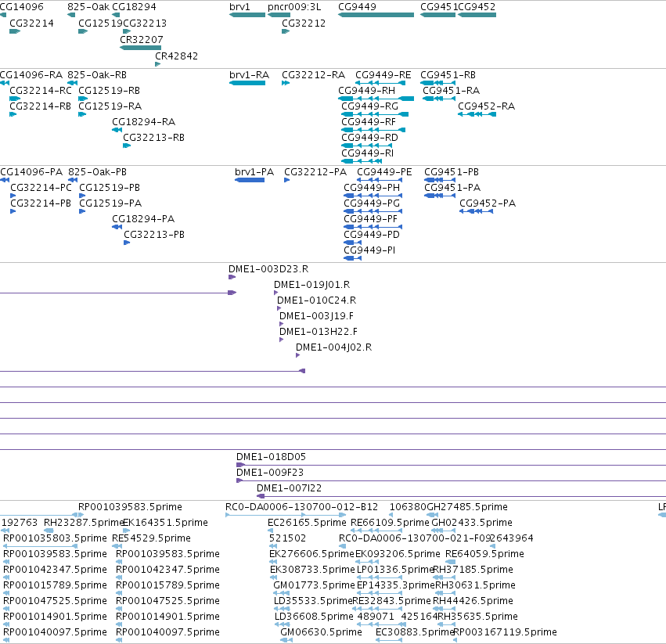Click the CG32213-RB transcript label
Viewport: 666px width, 644px height.
(x=153, y=138)
